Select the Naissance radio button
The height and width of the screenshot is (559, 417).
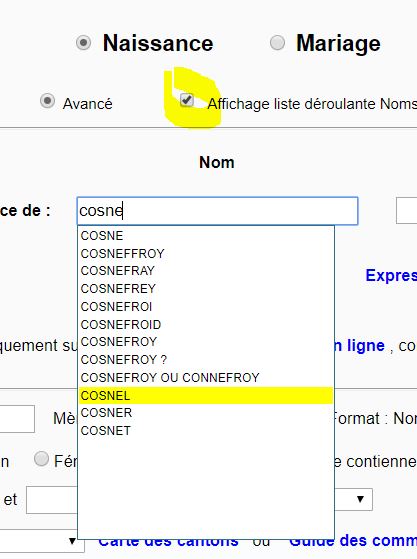pos(83,43)
